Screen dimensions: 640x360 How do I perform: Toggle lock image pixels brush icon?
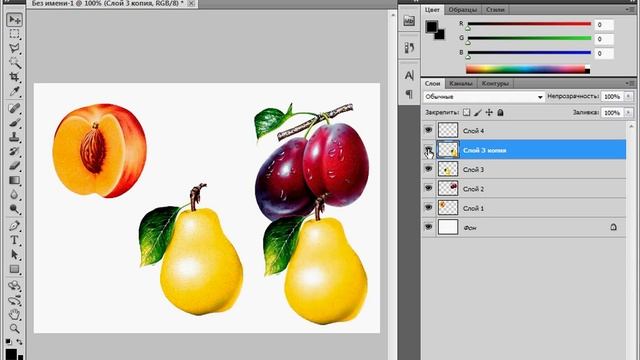(478, 112)
